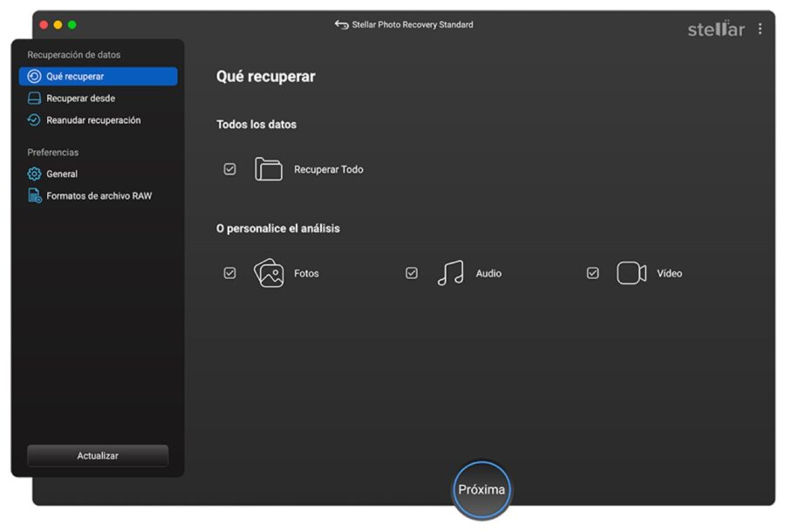Click the Vídeo label
The height and width of the screenshot is (532, 785).
coord(669,273)
